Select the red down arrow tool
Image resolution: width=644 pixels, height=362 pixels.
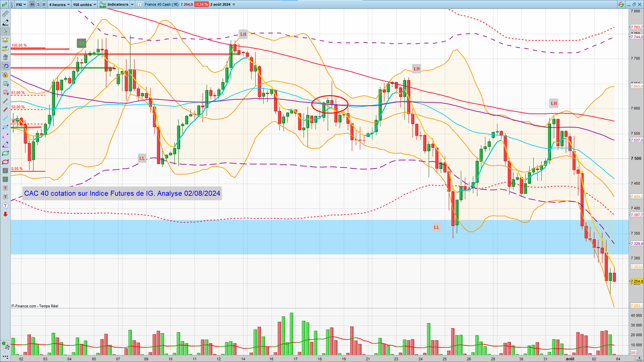(5, 214)
